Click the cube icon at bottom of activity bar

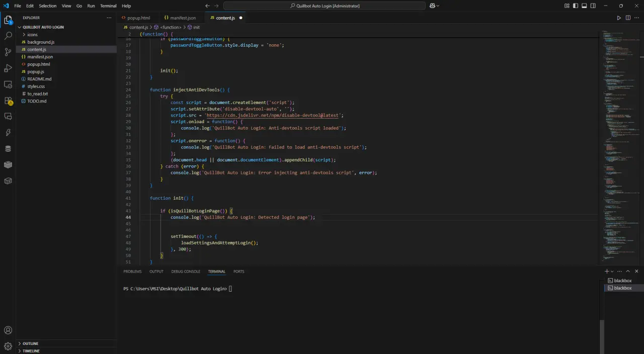8,181
